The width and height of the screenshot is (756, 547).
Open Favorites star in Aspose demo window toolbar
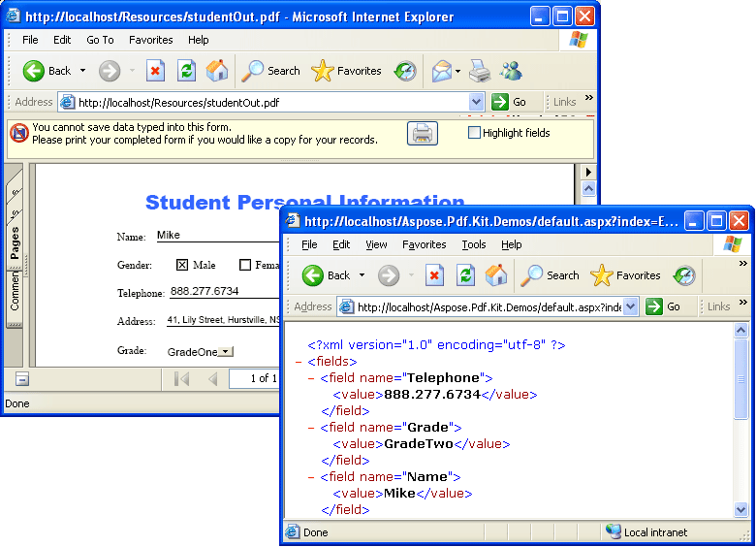click(x=625, y=275)
